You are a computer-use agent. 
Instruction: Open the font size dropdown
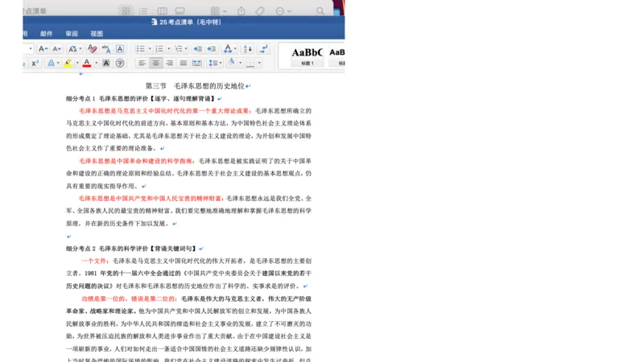tap(30, 49)
